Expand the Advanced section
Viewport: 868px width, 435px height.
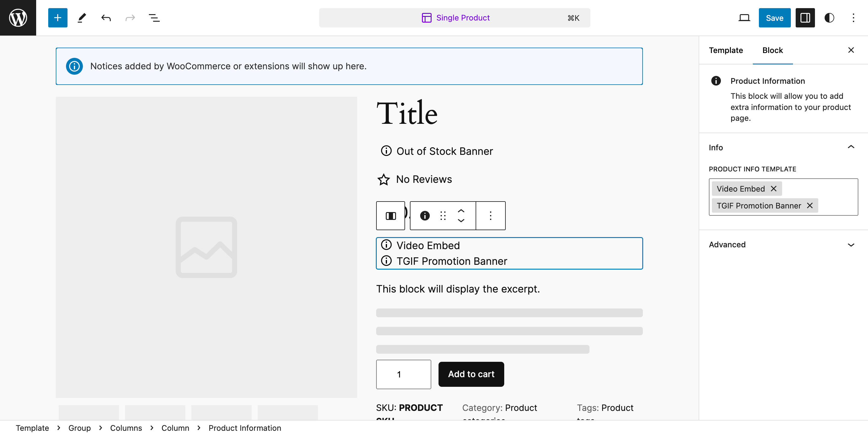851,245
